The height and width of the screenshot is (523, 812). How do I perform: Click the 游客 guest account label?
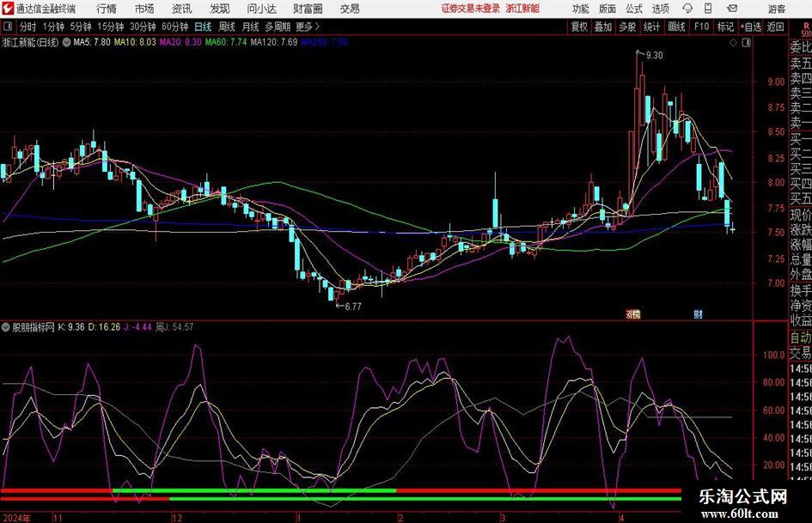(x=777, y=9)
